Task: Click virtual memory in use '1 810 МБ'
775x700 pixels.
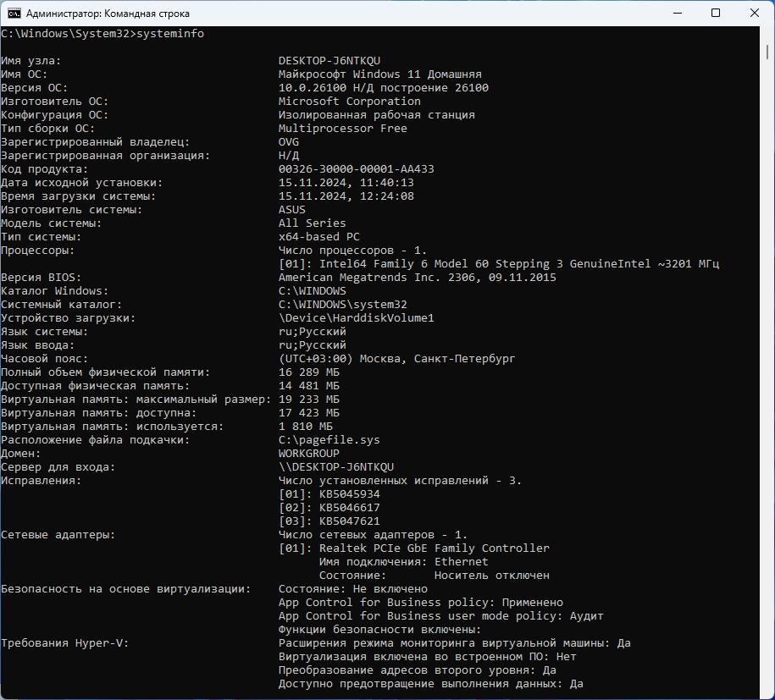Action: point(306,427)
